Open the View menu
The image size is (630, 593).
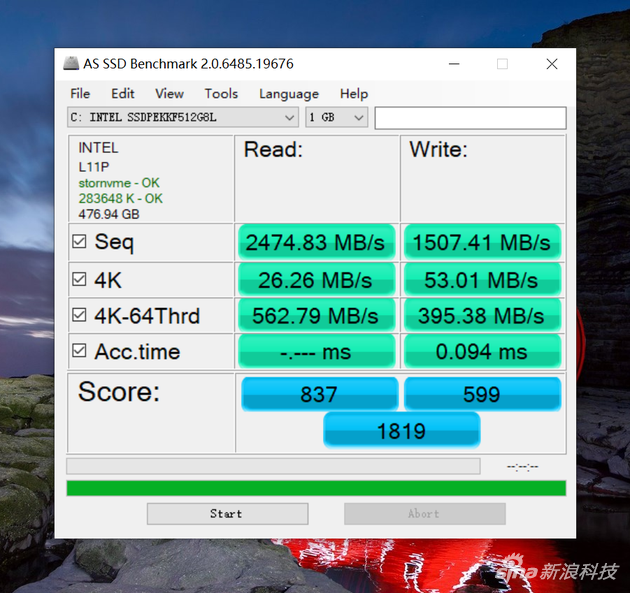[170, 94]
